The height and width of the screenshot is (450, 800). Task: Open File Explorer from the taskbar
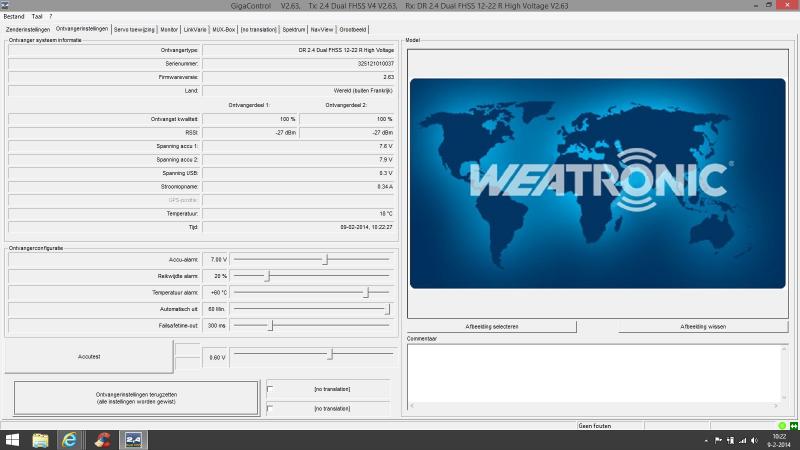pyautogui.click(x=40, y=440)
